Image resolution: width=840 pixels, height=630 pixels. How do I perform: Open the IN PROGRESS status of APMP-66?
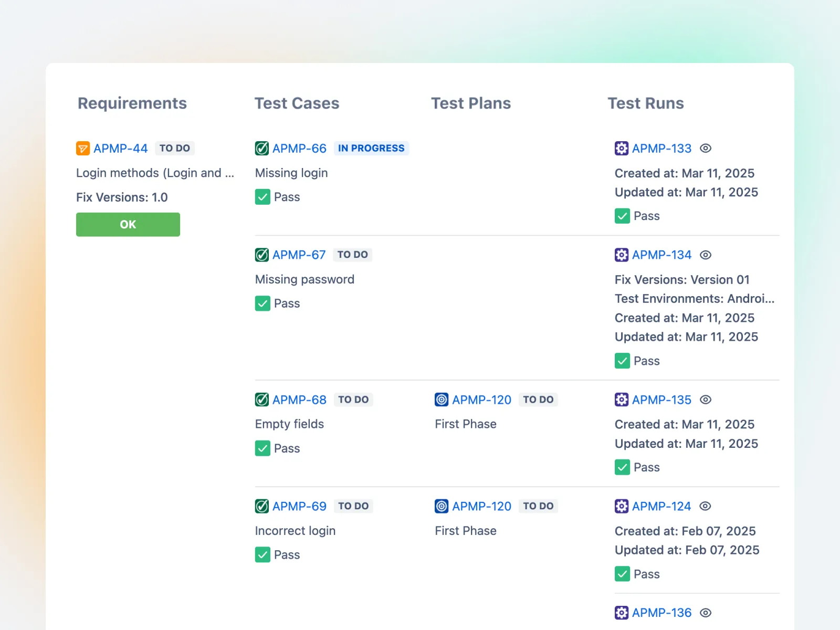[371, 149]
